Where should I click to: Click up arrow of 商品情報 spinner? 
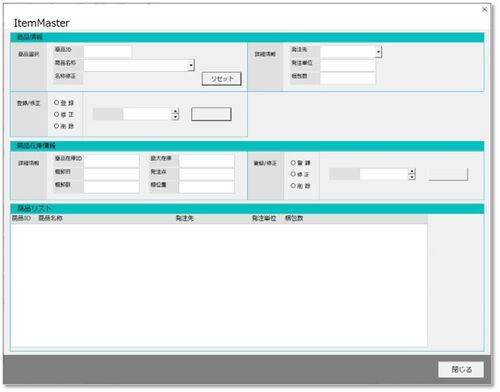175,111
